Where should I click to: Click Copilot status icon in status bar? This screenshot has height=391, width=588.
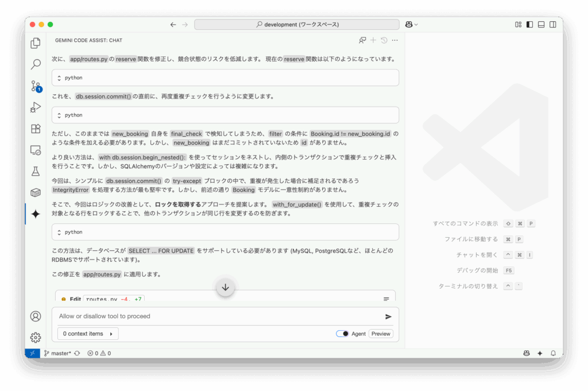click(527, 353)
